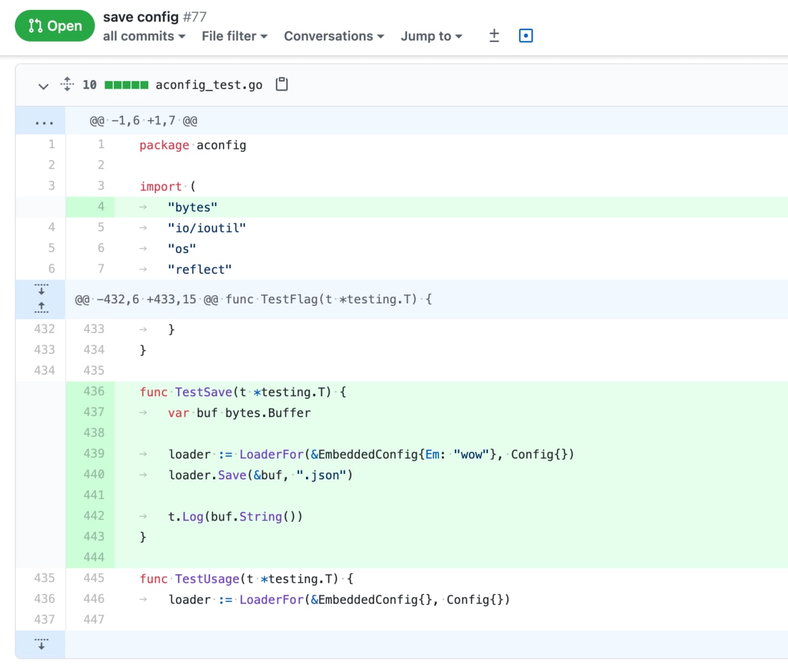Expand up arrow before TestFlag hunk
Viewport: 788px width, 672px height.
41,307
